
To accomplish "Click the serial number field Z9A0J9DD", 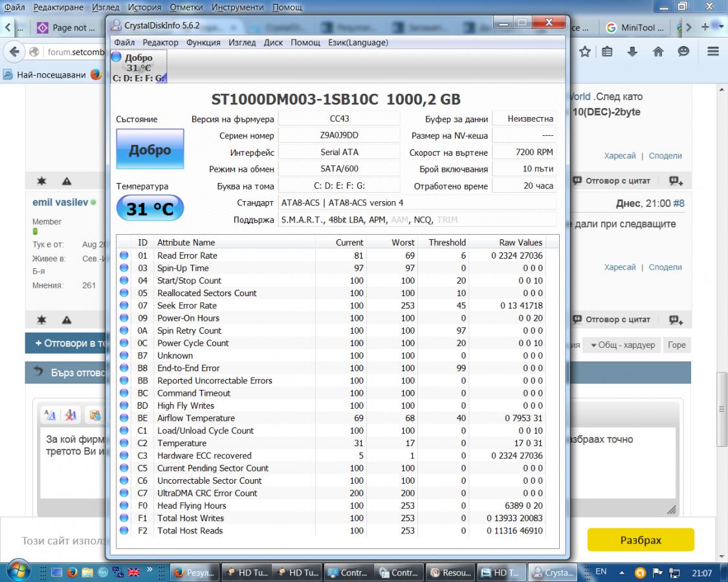I will point(339,135).
